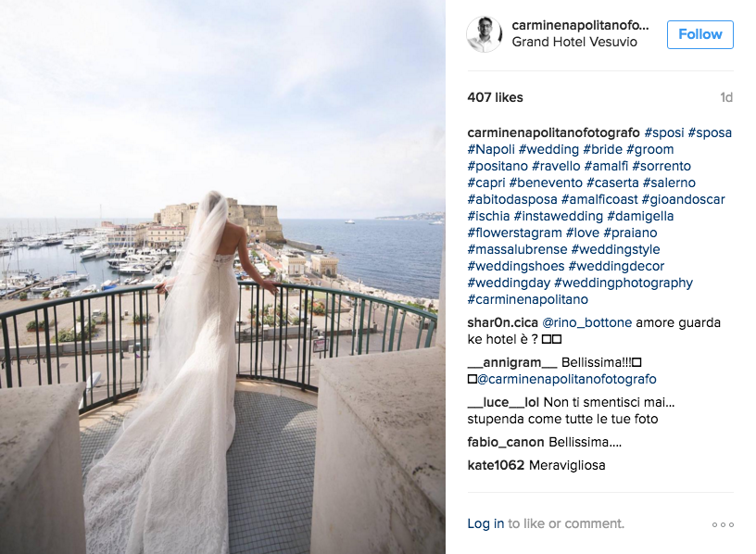The image size is (756, 554).
Task: Click the profile avatar picture
Action: (485, 34)
